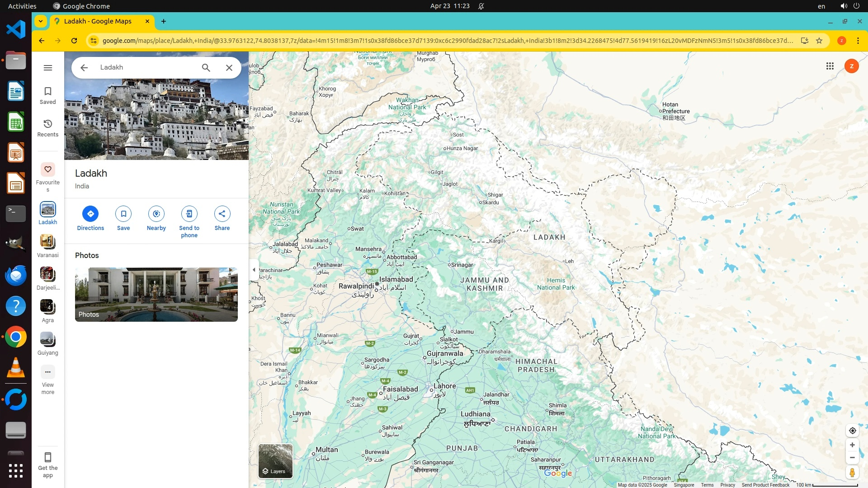Open the hamburger main menu
Image resolution: width=868 pixels, height=488 pixels.
pyautogui.click(x=47, y=68)
